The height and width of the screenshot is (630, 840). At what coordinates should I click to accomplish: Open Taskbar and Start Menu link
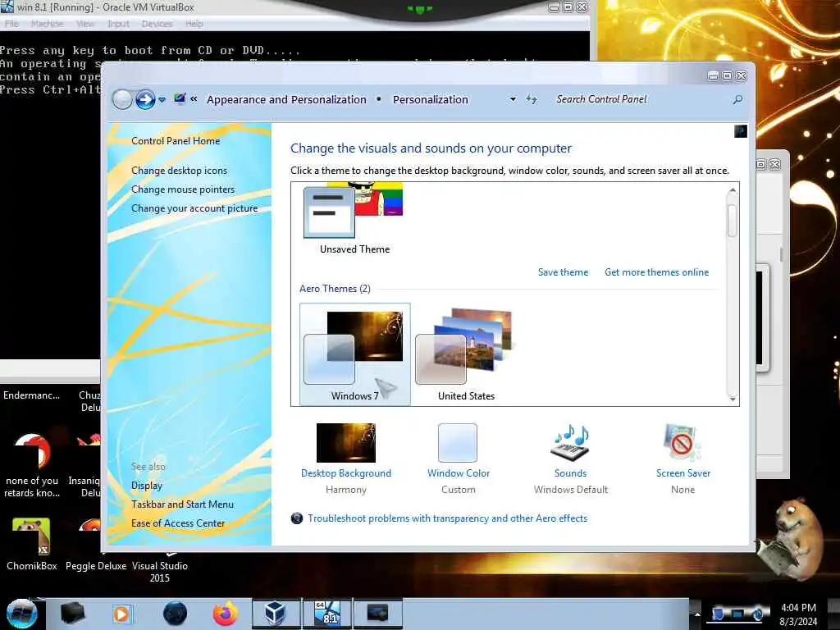pos(183,504)
